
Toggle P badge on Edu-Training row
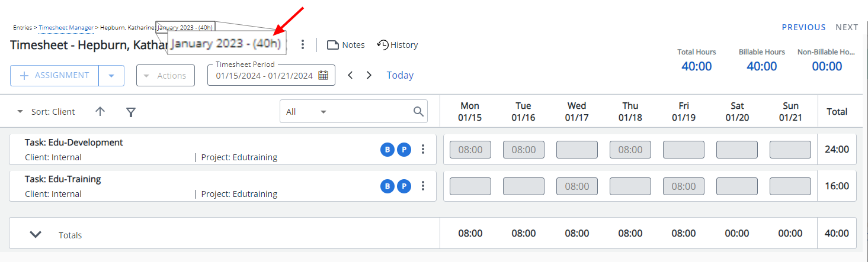(403, 186)
